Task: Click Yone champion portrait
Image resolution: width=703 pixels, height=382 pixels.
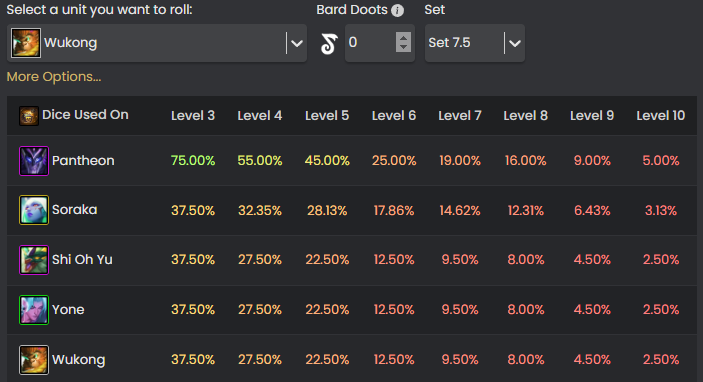Action: 34,309
